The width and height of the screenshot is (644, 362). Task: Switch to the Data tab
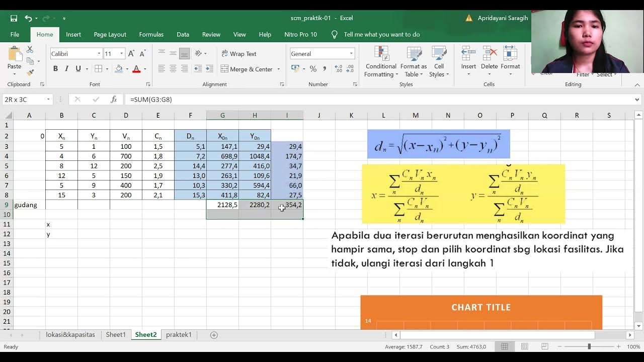(x=183, y=34)
